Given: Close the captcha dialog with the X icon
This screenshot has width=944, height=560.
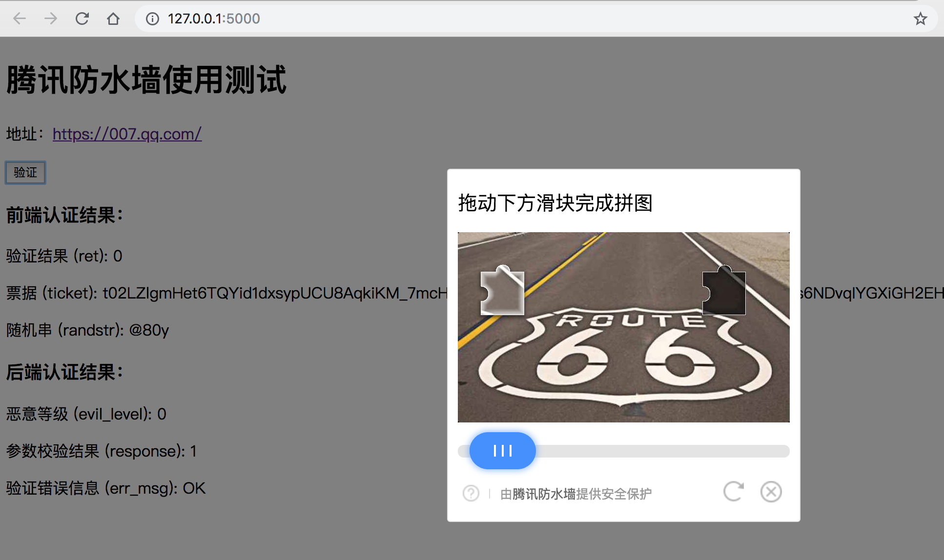Looking at the screenshot, I should tap(771, 492).
